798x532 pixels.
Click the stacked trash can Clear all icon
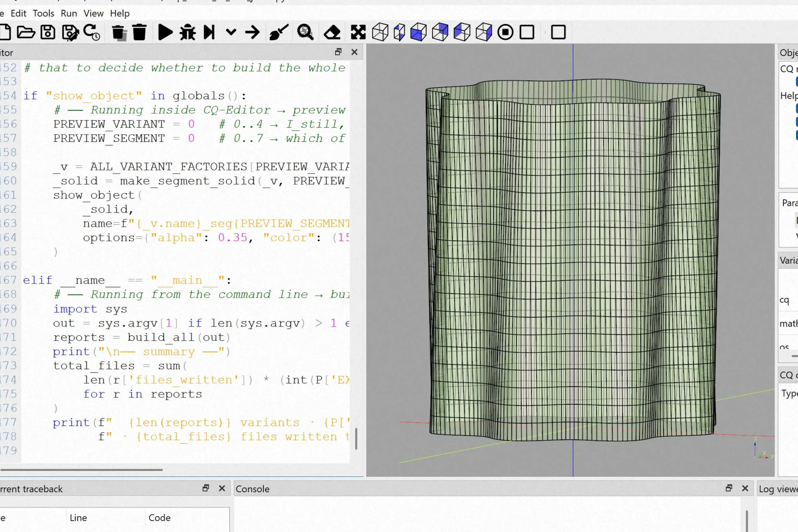coord(119,33)
